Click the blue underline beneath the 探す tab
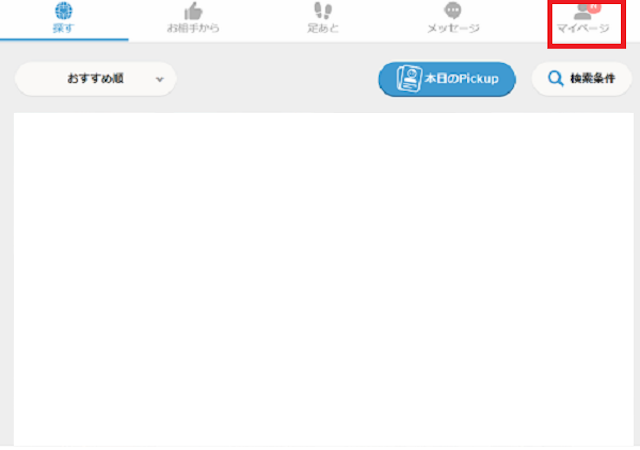The height and width of the screenshot is (450, 640). tap(64, 40)
